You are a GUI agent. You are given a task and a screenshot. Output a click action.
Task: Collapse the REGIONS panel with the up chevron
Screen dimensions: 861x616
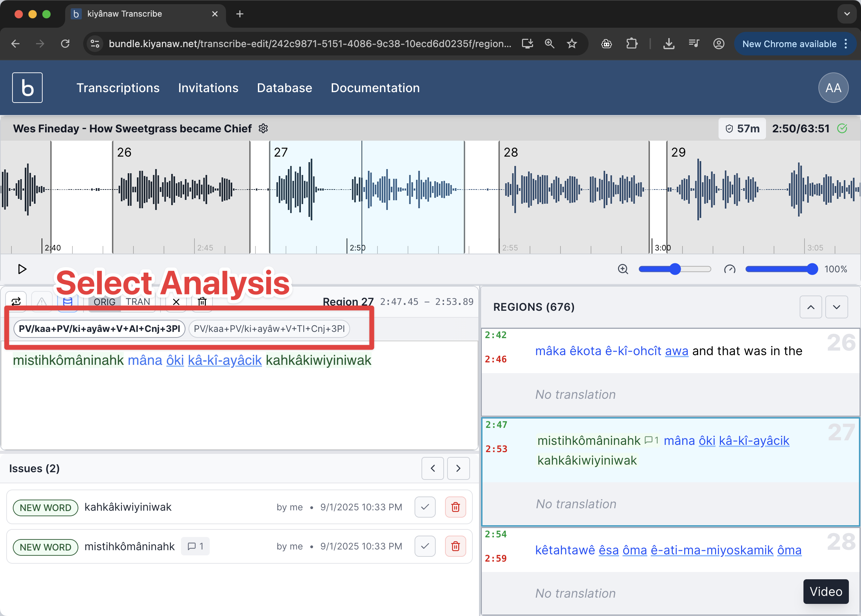[811, 307]
